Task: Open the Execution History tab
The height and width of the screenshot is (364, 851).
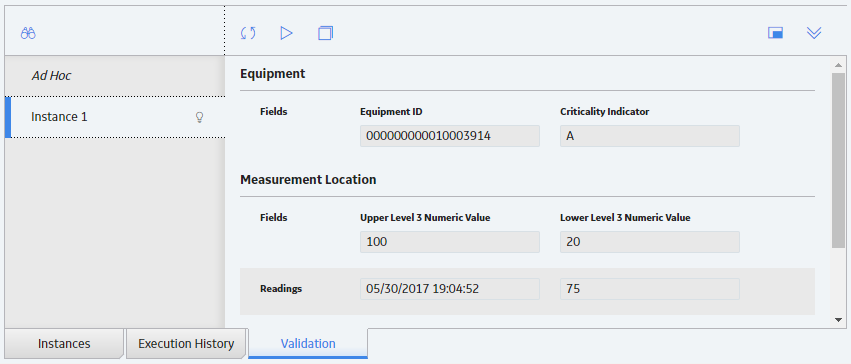Action: (186, 343)
